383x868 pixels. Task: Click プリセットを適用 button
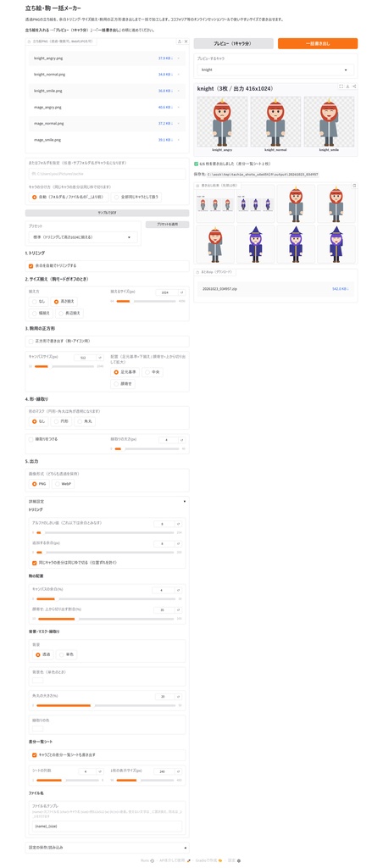point(167,224)
